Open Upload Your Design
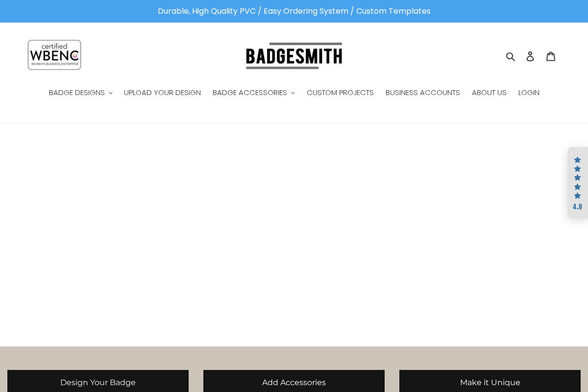This screenshot has height=392, width=588. coord(162,93)
